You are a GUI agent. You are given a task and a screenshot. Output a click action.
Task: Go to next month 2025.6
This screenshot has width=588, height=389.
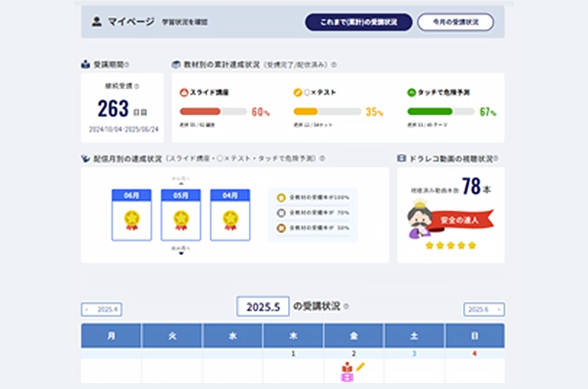coord(484,310)
